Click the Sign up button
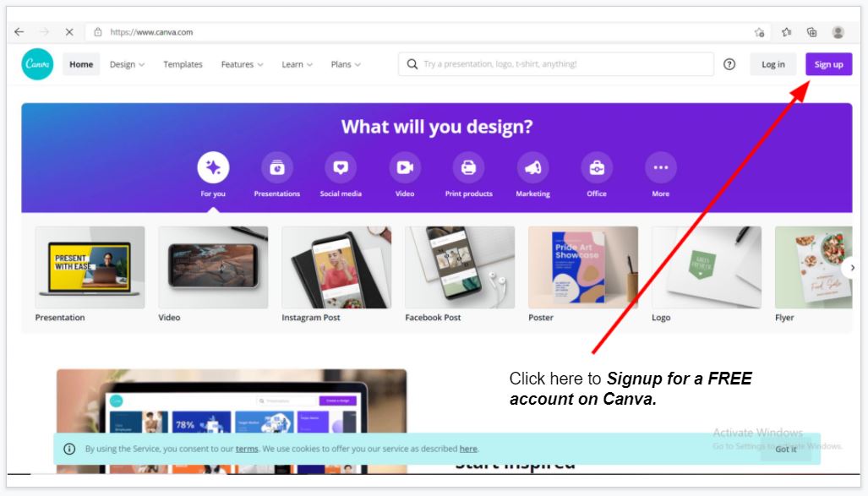Viewport: 868px width, 496px height. [x=828, y=64]
